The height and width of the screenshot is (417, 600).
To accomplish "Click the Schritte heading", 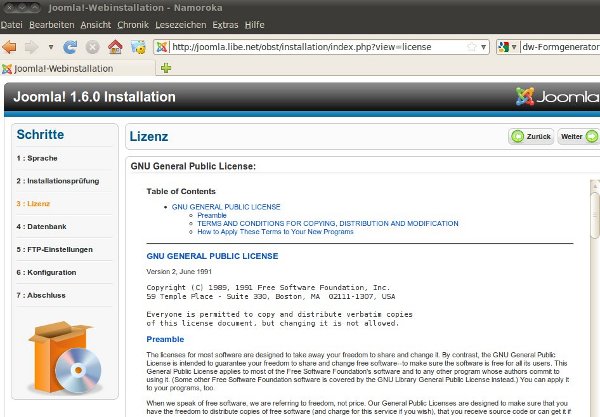I will (x=40, y=135).
